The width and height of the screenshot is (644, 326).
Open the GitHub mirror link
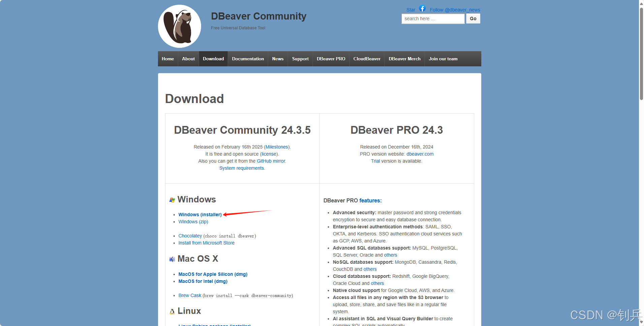coord(271,161)
